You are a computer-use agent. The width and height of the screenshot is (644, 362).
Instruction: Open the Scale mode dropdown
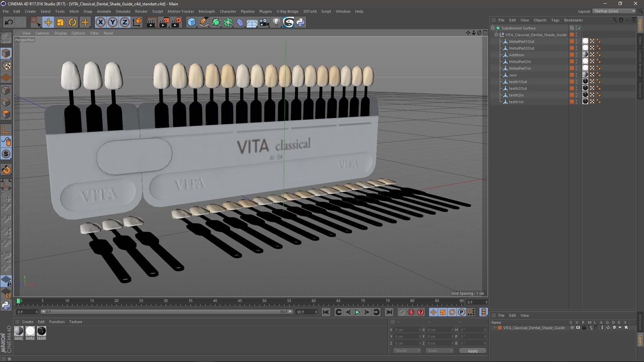(439, 351)
